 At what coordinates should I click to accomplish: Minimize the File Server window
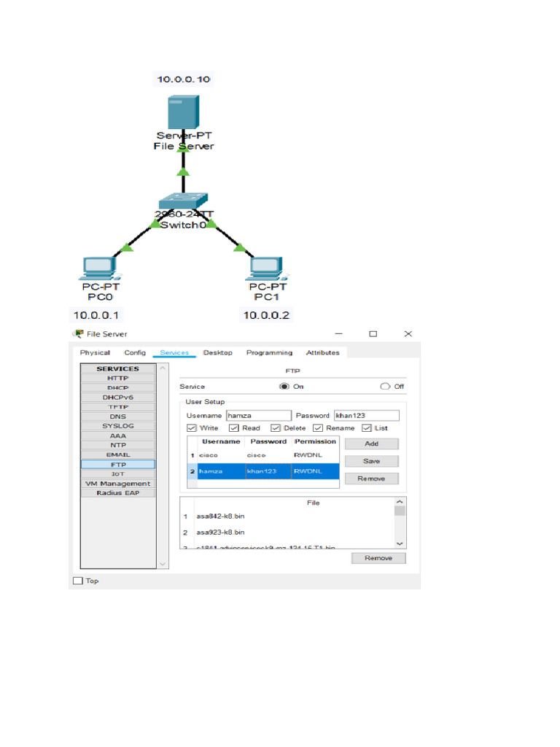point(338,333)
